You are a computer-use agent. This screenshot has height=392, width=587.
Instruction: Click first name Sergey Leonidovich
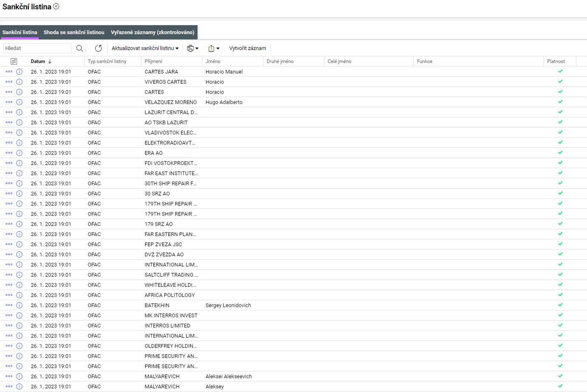(228, 306)
